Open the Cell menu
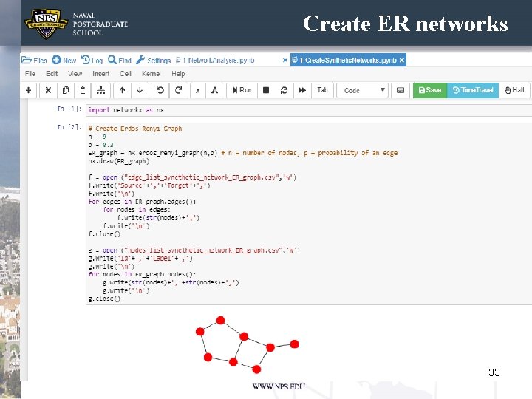Viewport: 532px width, 399px height. 125,74
